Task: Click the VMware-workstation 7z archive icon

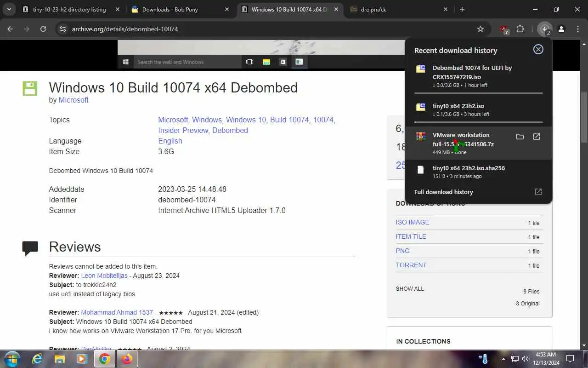Action: click(x=420, y=137)
